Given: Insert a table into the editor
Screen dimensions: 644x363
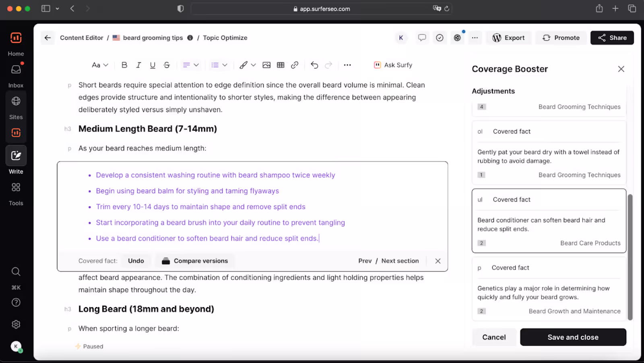Looking at the screenshot, I should [281, 65].
